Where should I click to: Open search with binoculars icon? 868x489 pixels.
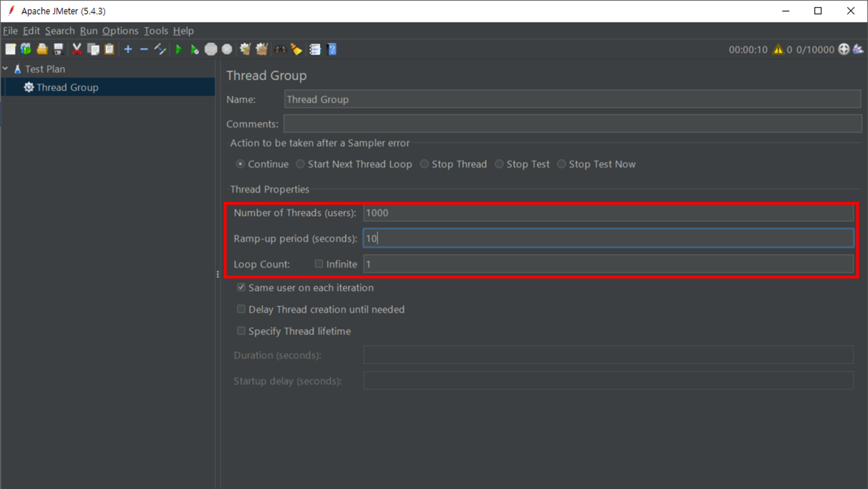pos(280,49)
